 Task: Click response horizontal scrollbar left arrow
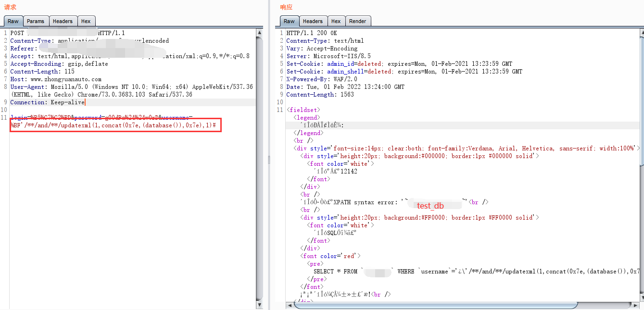[x=289, y=305]
